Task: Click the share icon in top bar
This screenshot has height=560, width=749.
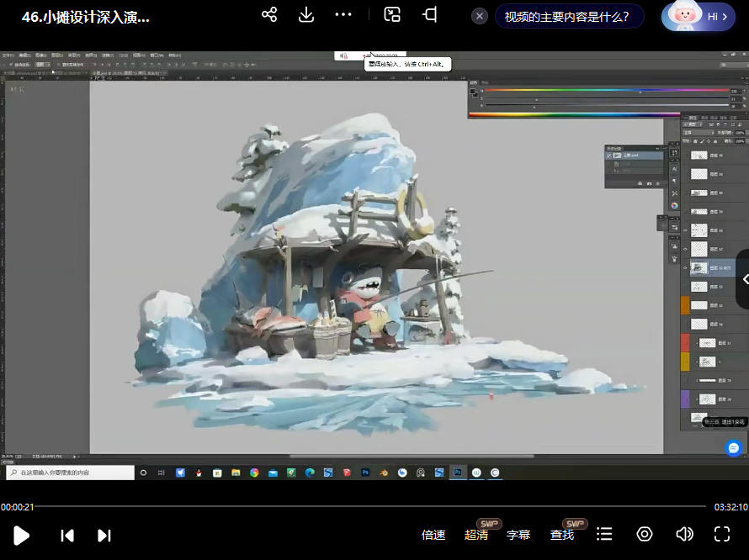Action: tap(269, 15)
